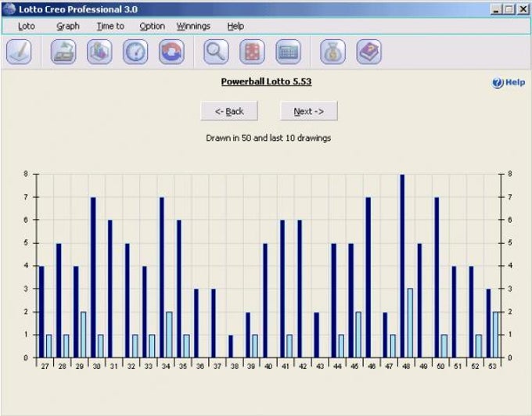Click the globe application icon in title bar
This screenshot has height=416, width=532.
tap(9, 9)
